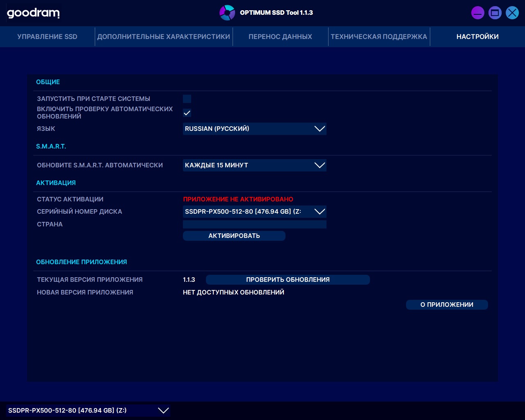Click the Обновление приложения heading
This screenshot has height=420, width=525.
82,262
